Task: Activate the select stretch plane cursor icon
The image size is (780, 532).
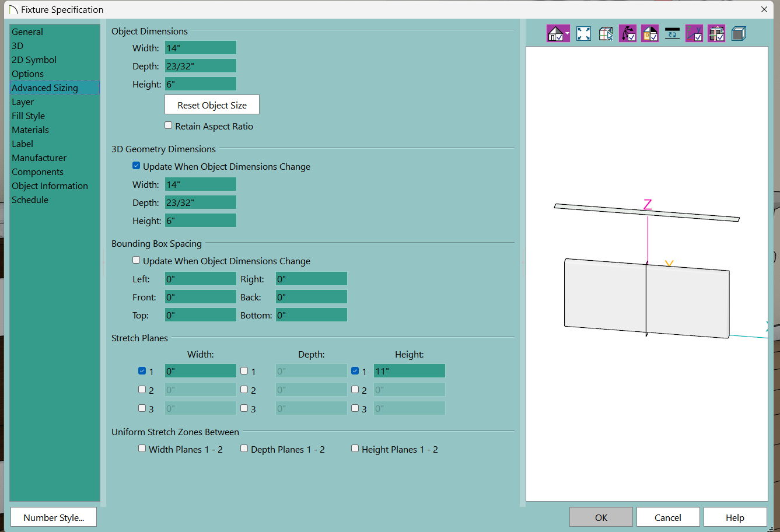Action: pyautogui.click(x=606, y=34)
